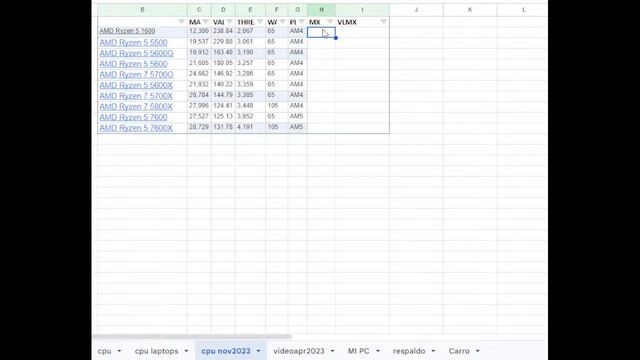Select the empty MX cell for Ryzen 5 1600
Screen dimensions: 640x360
click(321, 32)
